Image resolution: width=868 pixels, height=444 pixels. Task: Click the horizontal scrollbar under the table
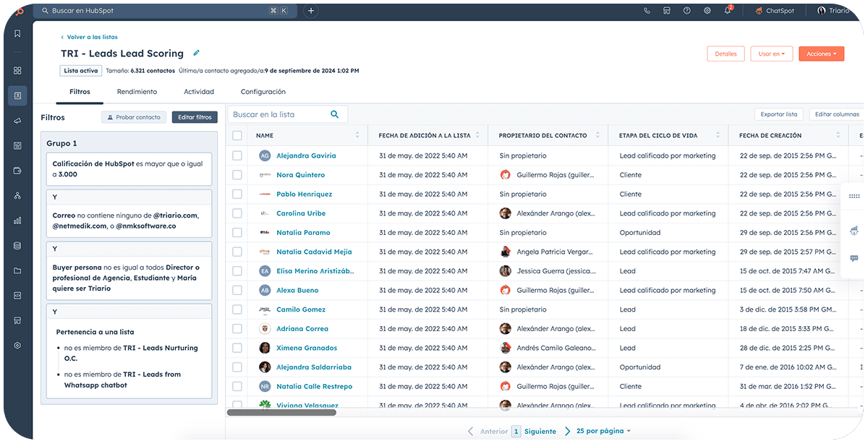click(281, 412)
